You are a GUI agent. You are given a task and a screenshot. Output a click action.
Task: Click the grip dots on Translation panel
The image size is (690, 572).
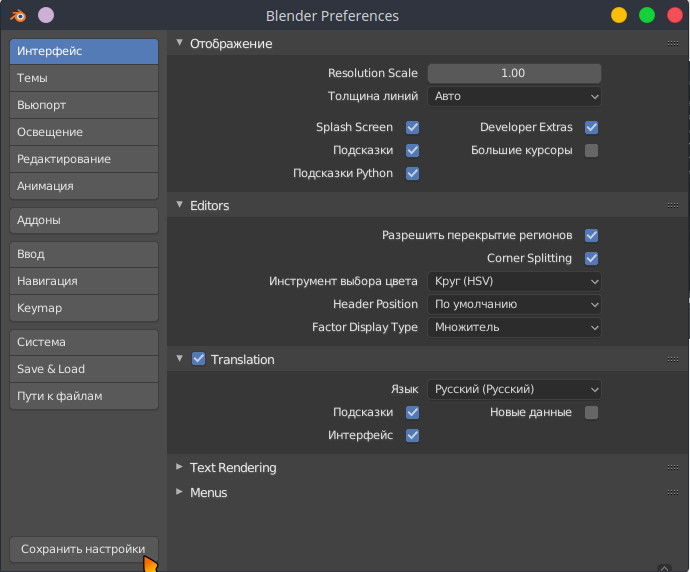tap(672, 359)
